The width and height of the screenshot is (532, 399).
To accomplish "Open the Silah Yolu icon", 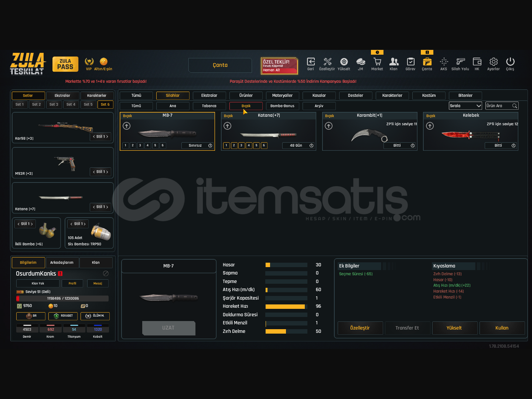I will [x=460, y=62].
